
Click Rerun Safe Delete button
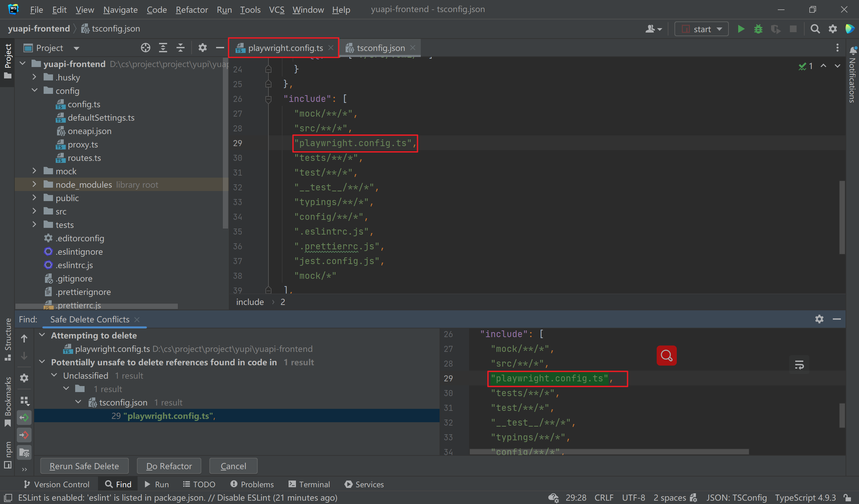[84, 466]
